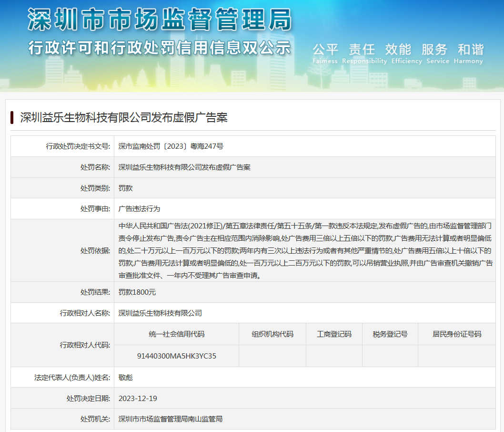Click the 服务 Service slogan text
This screenshot has width=504, height=432.
434,53
